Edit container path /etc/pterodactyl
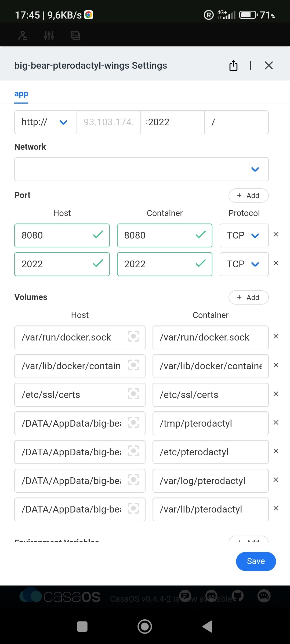Screen dimensions: 290x644 pyautogui.click(x=211, y=452)
